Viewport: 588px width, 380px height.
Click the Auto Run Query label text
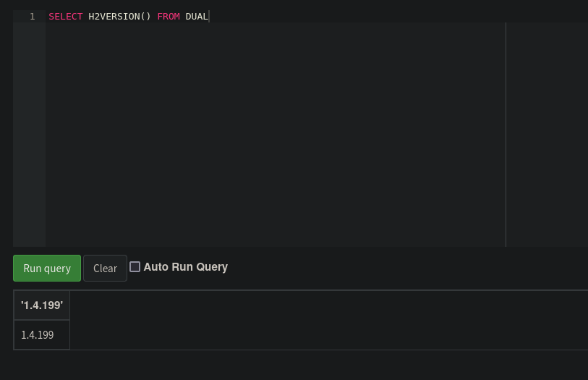(x=186, y=266)
